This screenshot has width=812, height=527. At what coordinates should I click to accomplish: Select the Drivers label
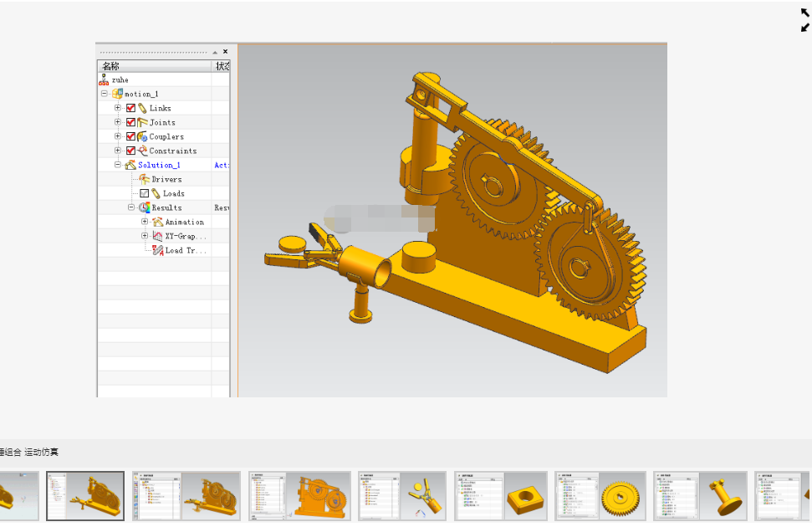(x=166, y=179)
